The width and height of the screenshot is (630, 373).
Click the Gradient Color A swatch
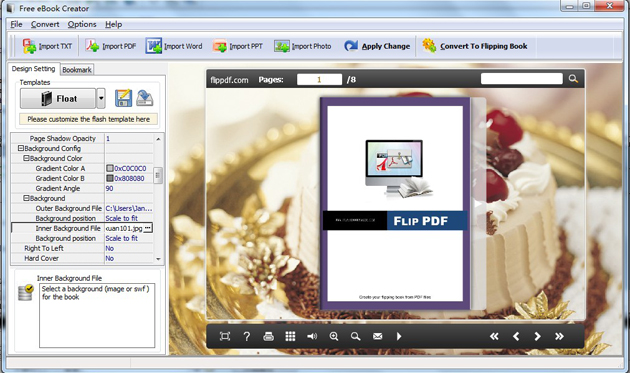tap(109, 168)
